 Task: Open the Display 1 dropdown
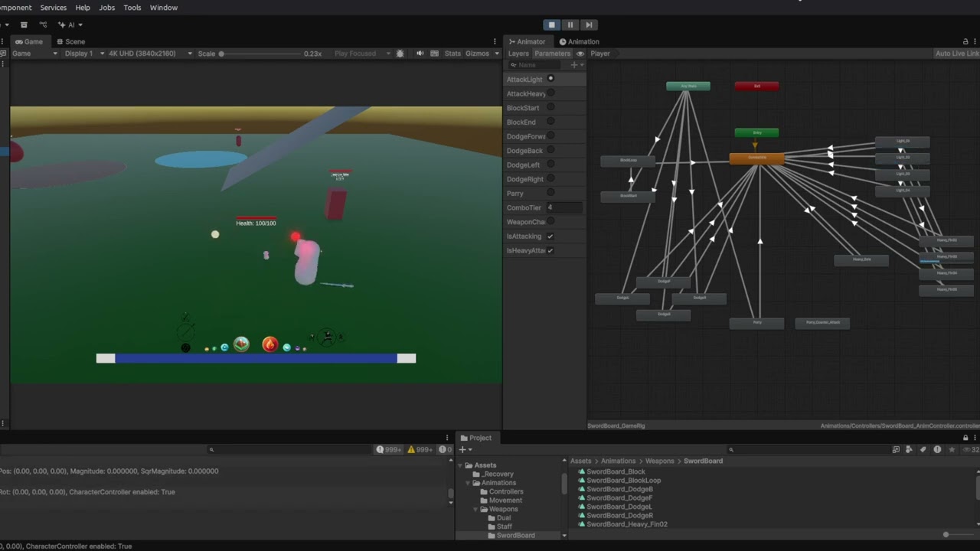coord(84,54)
